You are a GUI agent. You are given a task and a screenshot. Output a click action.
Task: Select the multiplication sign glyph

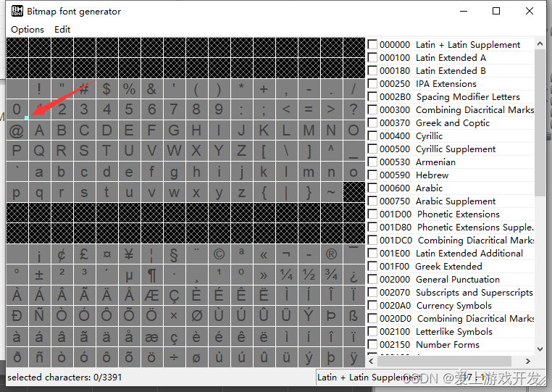pos(175,316)
